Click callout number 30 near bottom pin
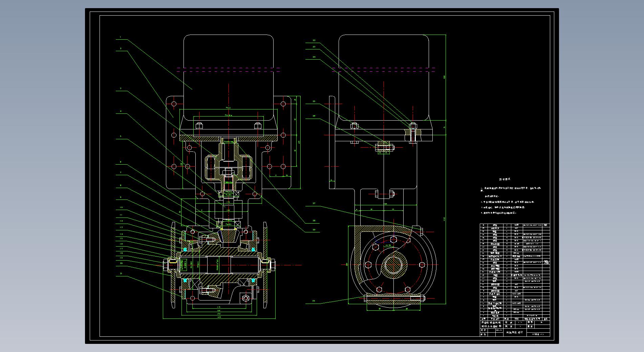Image resolution: width=644 pixels, height=352 pixels. [x=314, y=301]
